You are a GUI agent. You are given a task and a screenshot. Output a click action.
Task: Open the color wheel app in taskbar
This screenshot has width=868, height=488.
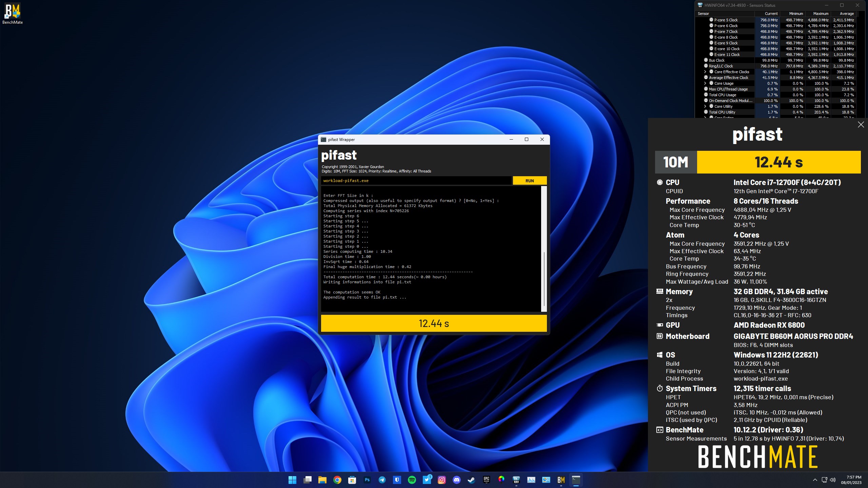click(x=501, y=480)
